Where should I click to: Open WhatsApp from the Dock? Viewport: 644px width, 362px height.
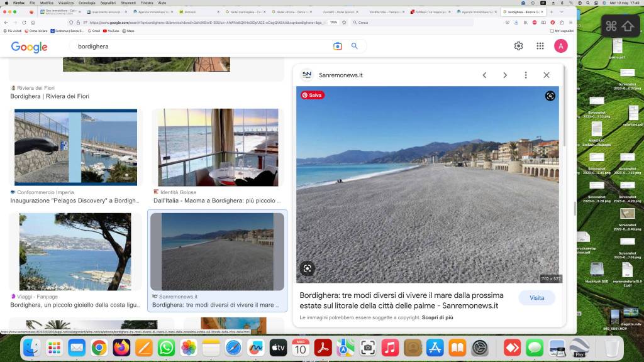(167, 347)
